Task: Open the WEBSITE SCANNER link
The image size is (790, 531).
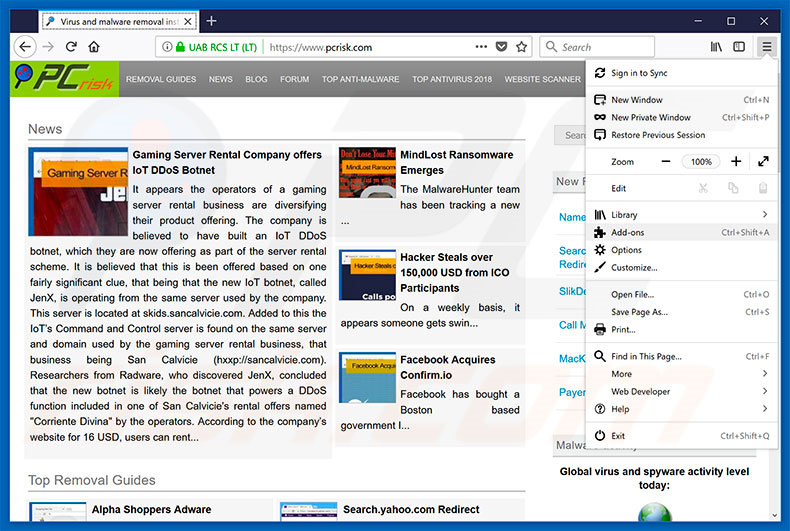Action: [543, 79]
